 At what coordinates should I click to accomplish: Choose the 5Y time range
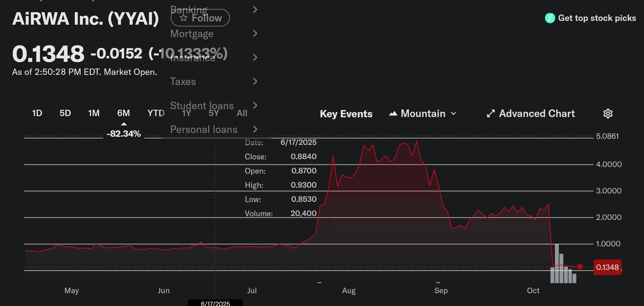tap(214, 113)
